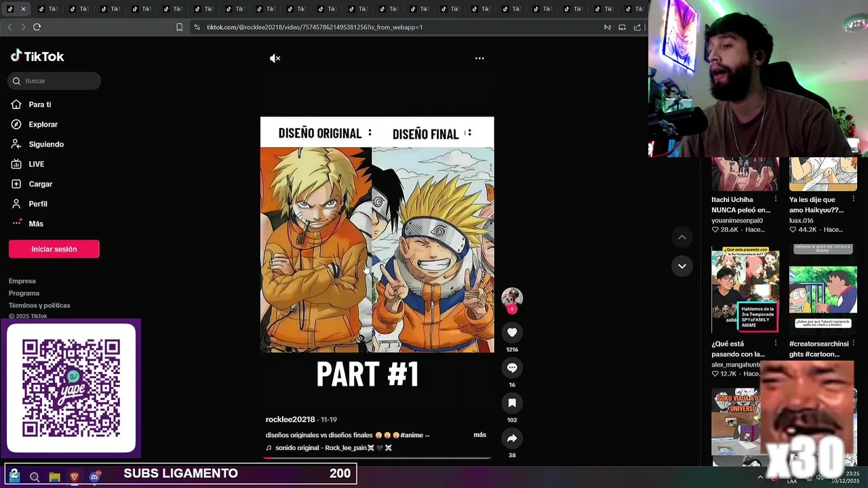This screenshot has width=868, height=488.
Task: Open luax.016 profile
Action: 802,220
